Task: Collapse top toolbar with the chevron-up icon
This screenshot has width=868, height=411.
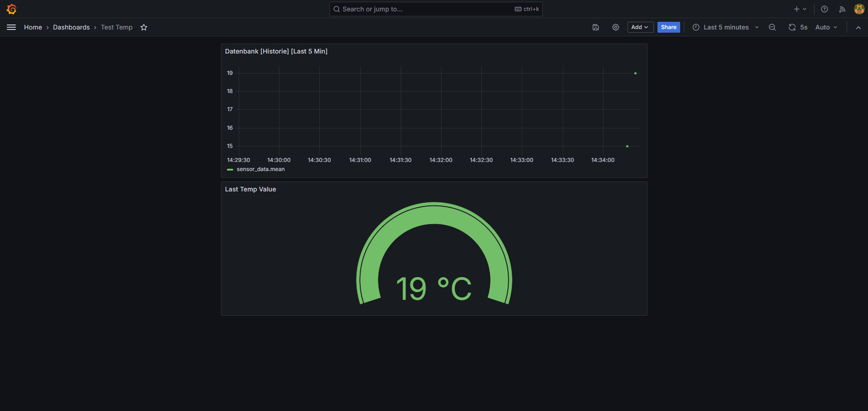Action: (x=858, y=27)
